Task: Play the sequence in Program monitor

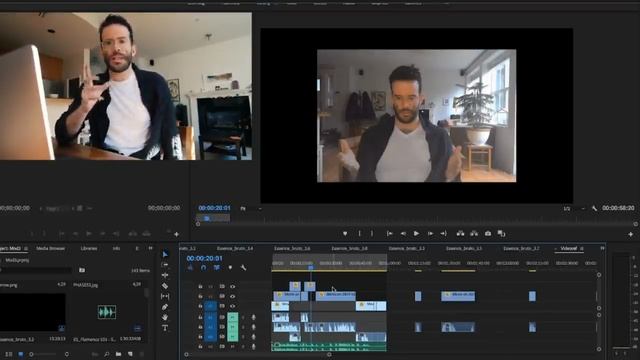Action: point(416,233)
